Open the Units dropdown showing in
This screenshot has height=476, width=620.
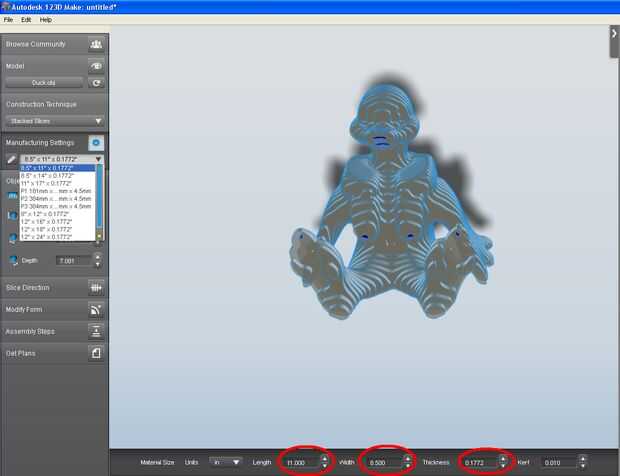225,462
